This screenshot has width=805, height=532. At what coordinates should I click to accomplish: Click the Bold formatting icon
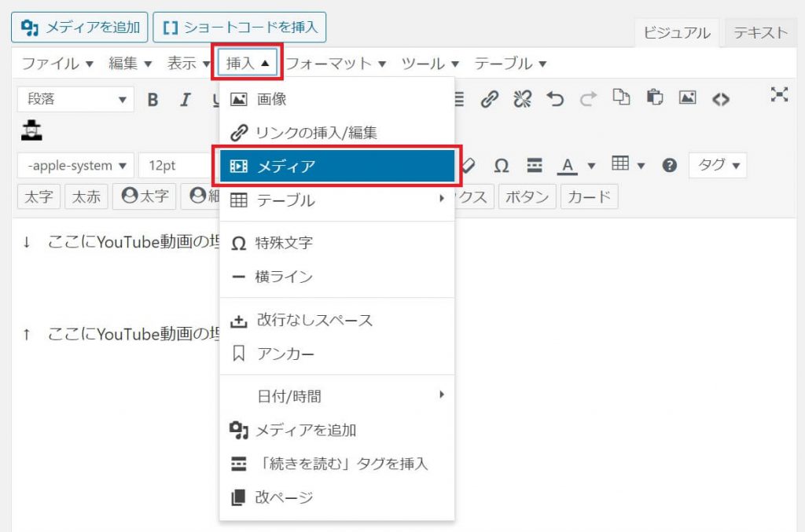[x=153, y=100]
